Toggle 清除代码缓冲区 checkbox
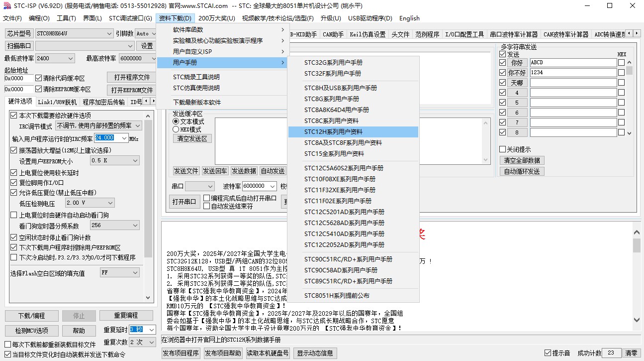 39,78
